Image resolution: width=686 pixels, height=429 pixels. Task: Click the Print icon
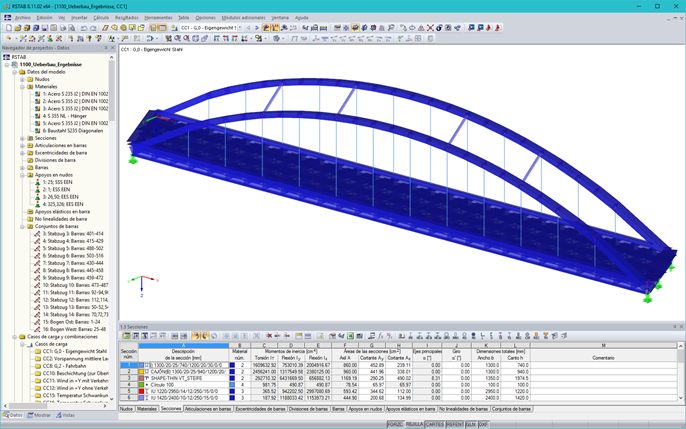(63, 28)
